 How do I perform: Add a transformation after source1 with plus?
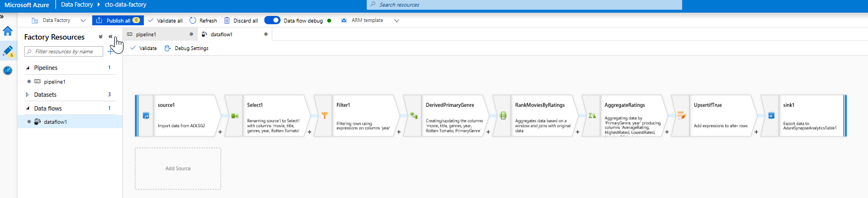(x=220, y=132)
